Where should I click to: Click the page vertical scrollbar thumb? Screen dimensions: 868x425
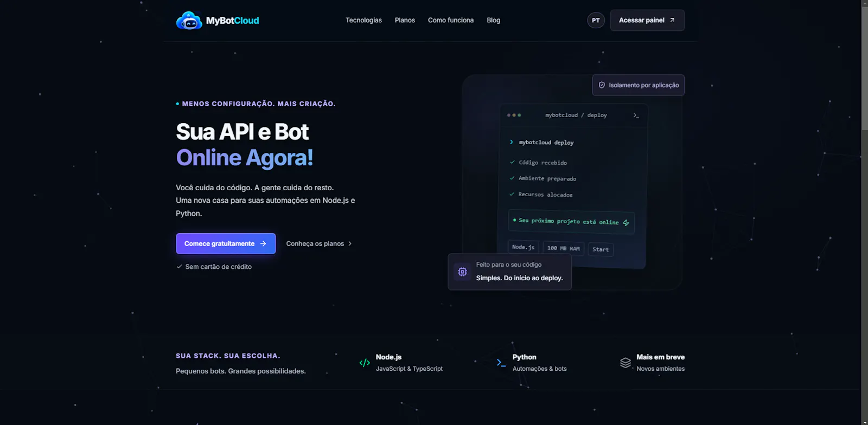pos(865,68)
